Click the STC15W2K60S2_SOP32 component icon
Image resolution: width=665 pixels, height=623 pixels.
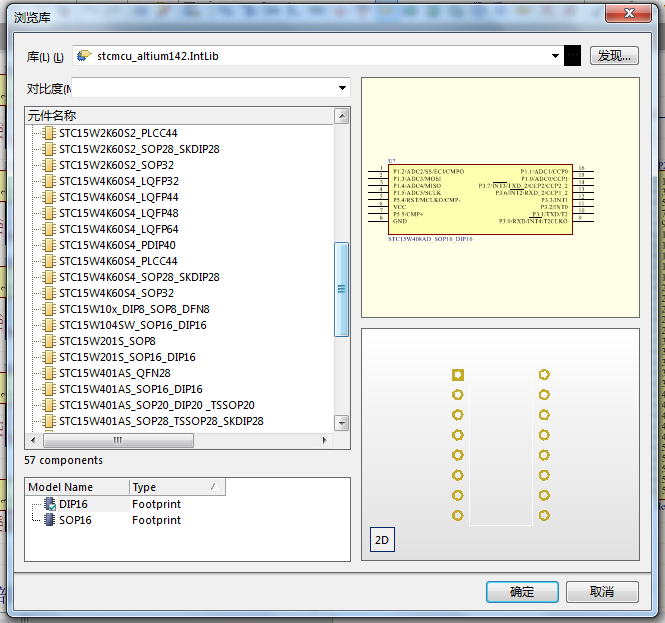[x=49, y=165]
